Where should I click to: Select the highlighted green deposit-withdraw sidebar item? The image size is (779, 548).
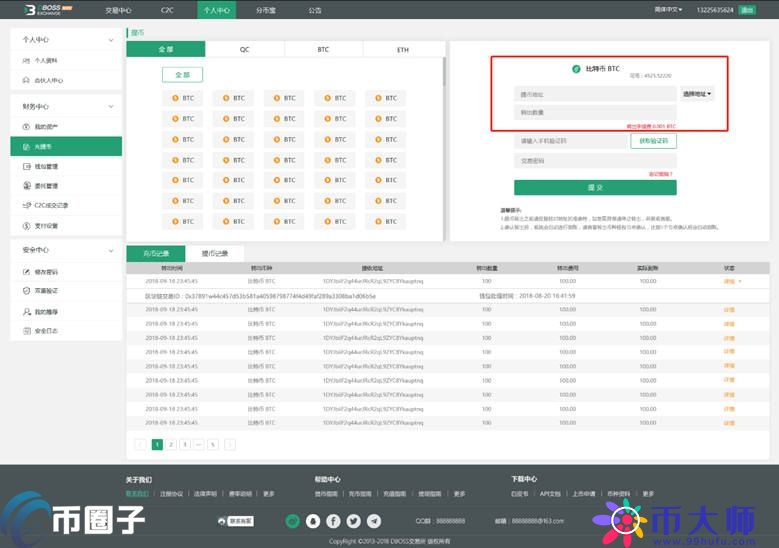pos(66,147)
